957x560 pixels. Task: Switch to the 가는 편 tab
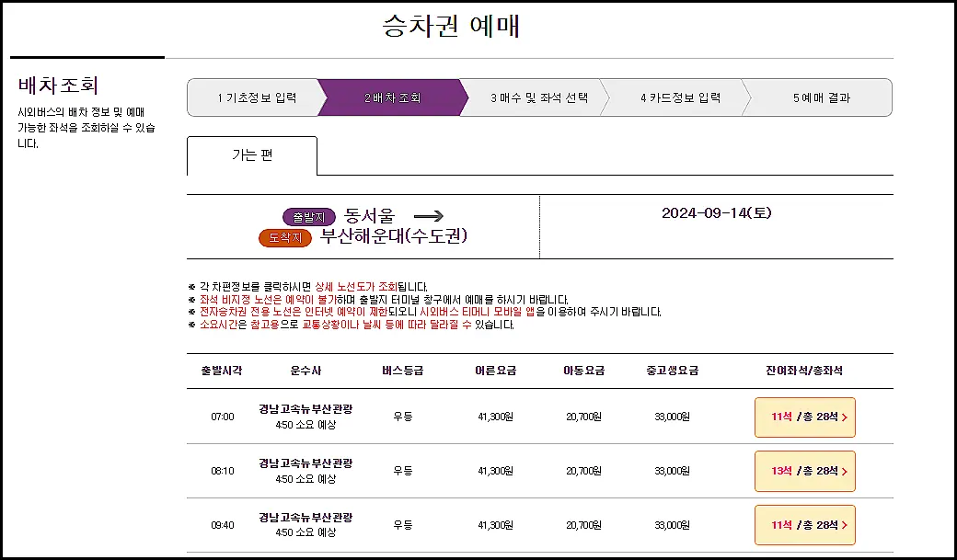[x=251, y=155]
